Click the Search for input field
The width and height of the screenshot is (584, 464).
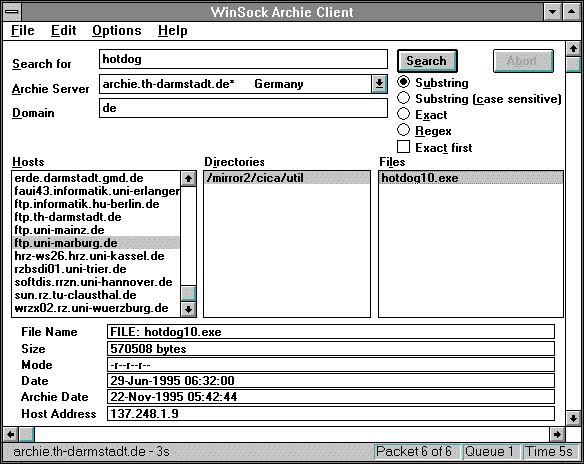click(x=243, y=59)
